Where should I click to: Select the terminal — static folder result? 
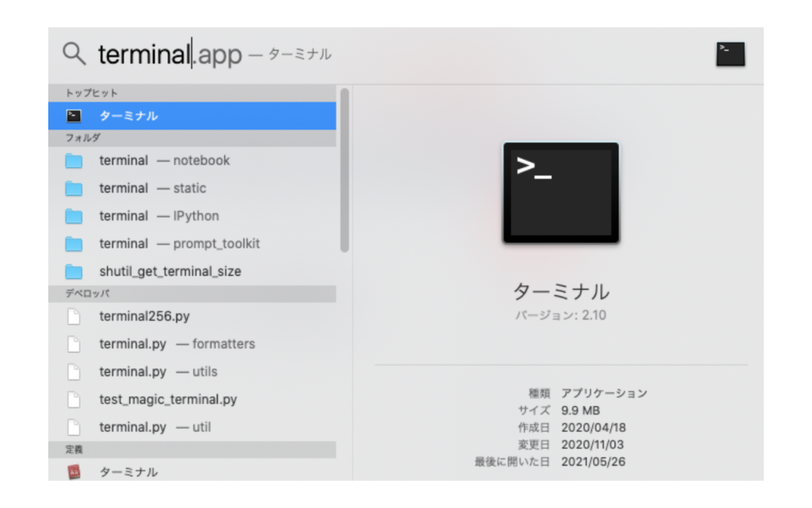[x=192, y=188]
